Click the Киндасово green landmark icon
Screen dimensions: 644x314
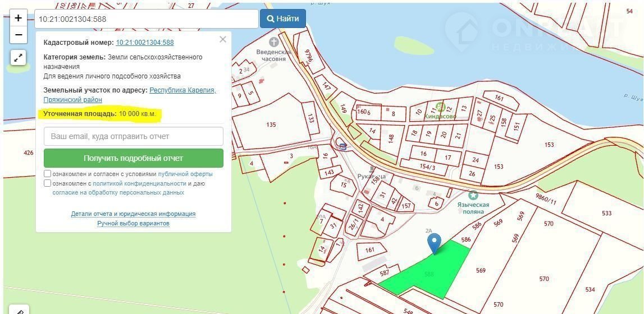click(x=441, y=107)
